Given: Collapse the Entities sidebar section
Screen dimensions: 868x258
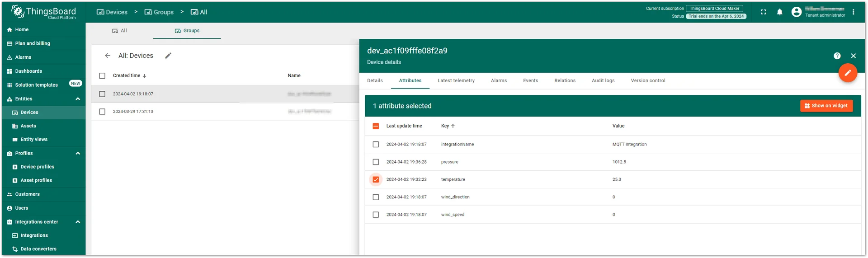Looking at the screenshot, I should click(x=78, y=99).
